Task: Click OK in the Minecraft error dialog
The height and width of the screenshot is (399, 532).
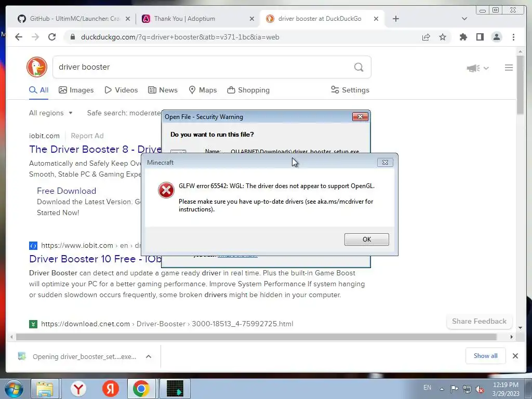Action: pos(366,239)
